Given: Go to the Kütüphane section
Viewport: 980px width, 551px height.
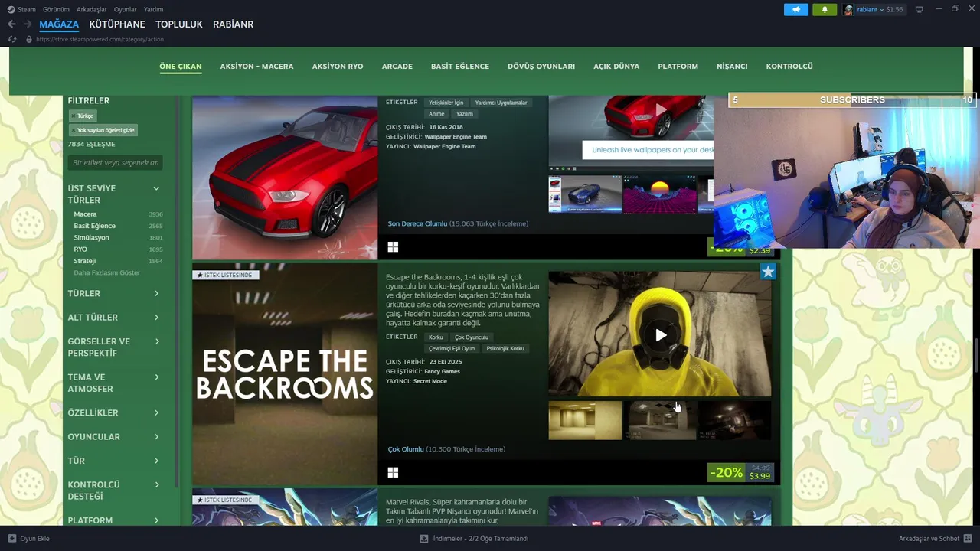Looking at the screenshot, I should point(117,24).
